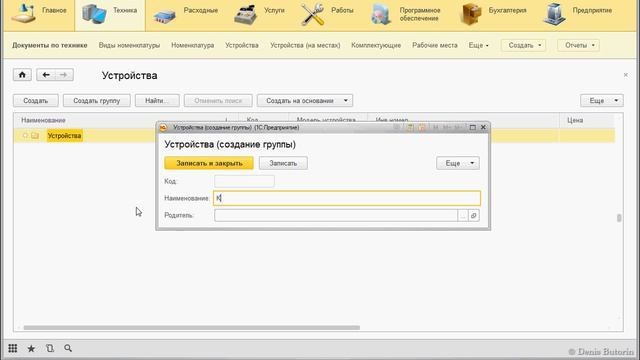Open the Работы tools icon
Screen dimensions: 640x360
click(313, 14)
